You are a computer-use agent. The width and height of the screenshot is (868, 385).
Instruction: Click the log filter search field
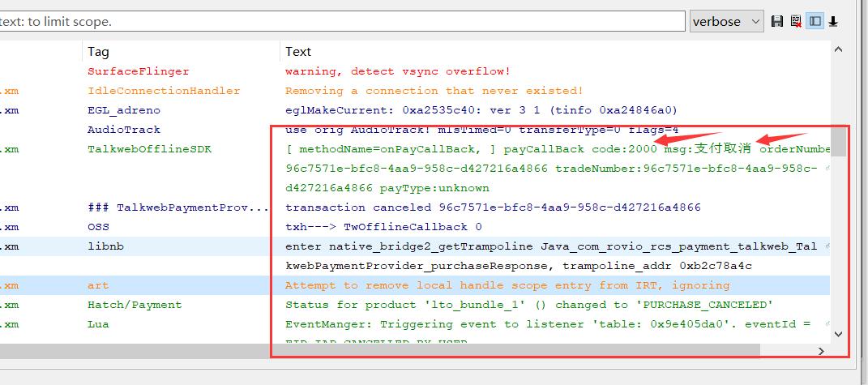point(340,22)
